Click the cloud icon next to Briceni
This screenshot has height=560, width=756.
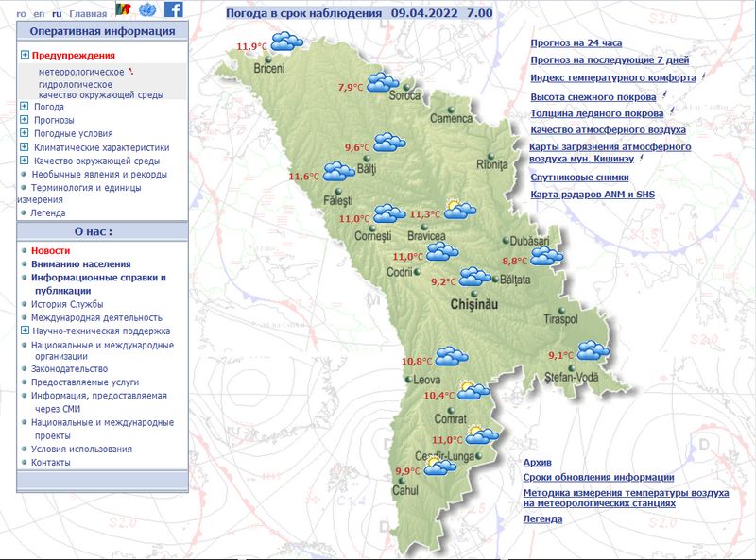coord(287,42)
